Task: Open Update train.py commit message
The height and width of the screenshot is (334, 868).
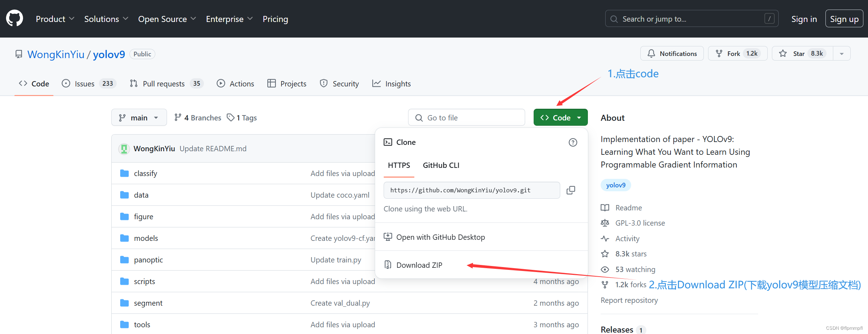Action: pos(336,260)
